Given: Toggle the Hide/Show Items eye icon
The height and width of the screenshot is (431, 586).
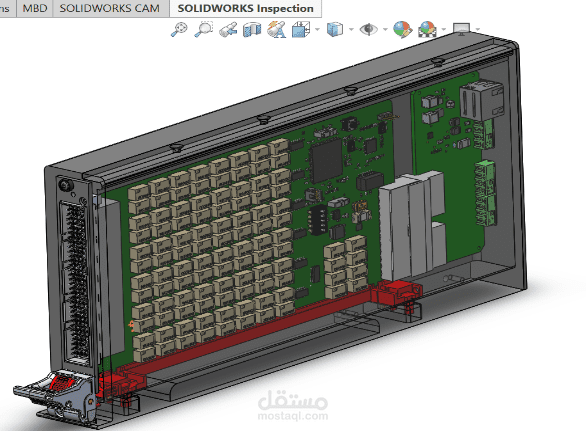Looking at the screenshot, I should [368, 29].
